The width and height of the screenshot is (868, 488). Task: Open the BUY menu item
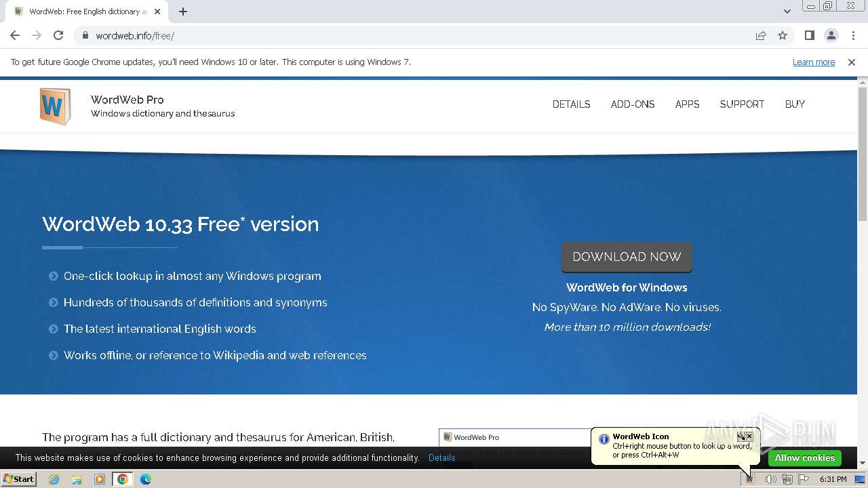(795, 104)
